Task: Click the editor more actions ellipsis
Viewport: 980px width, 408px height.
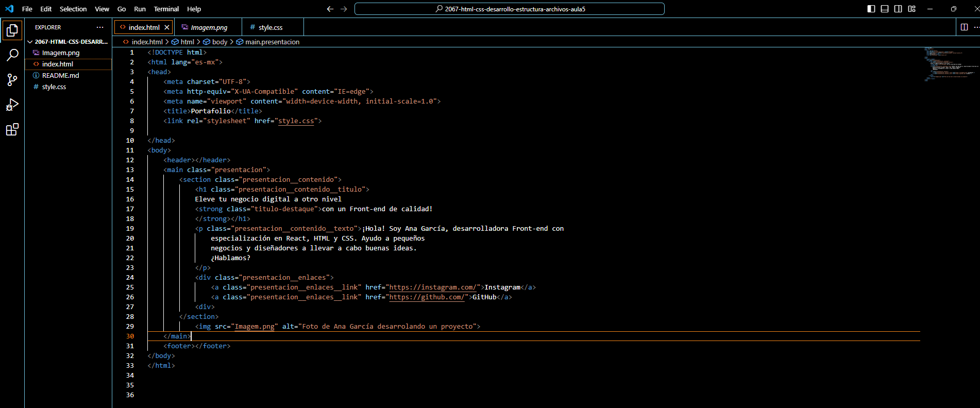Action: click(x=976, y=27)
